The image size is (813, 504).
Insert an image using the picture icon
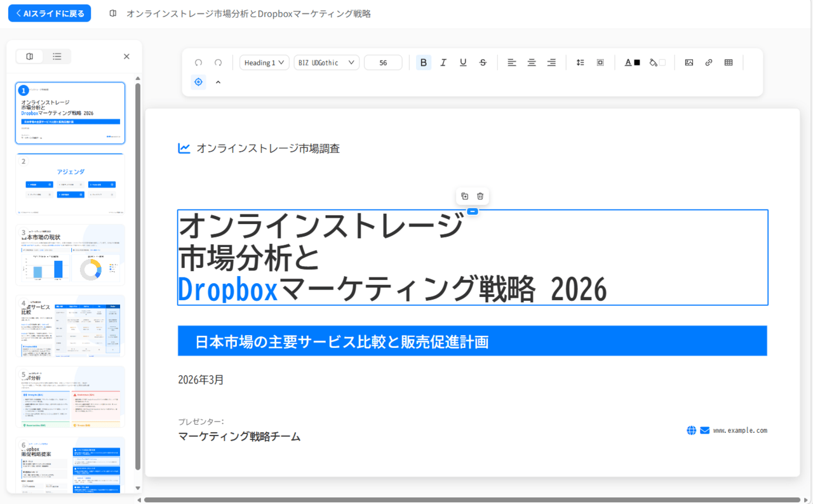[x=689, y=63]
